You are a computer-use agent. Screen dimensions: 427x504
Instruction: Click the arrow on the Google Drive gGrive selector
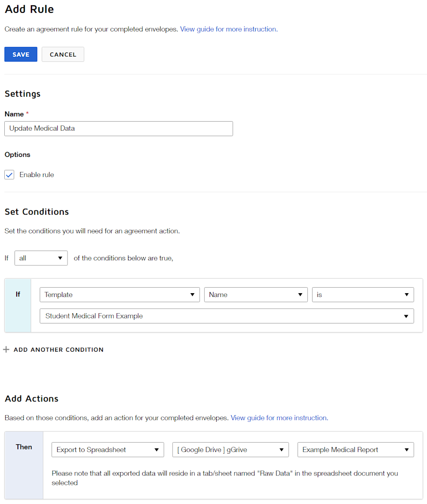coord(281,449)
